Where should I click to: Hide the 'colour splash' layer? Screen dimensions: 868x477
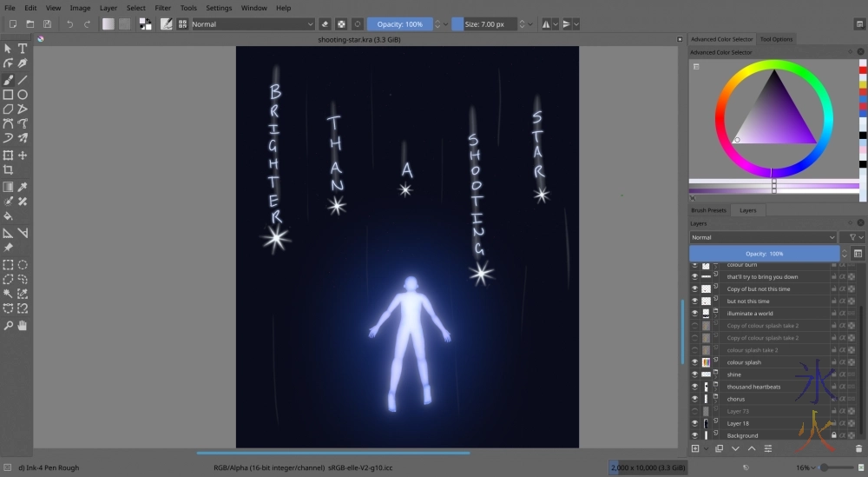(694, 362)
